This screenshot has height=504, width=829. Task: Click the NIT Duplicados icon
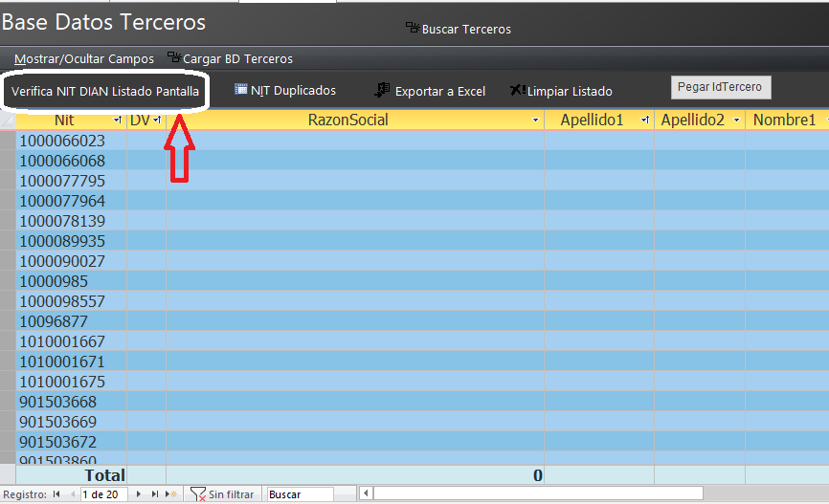[241, 90]
